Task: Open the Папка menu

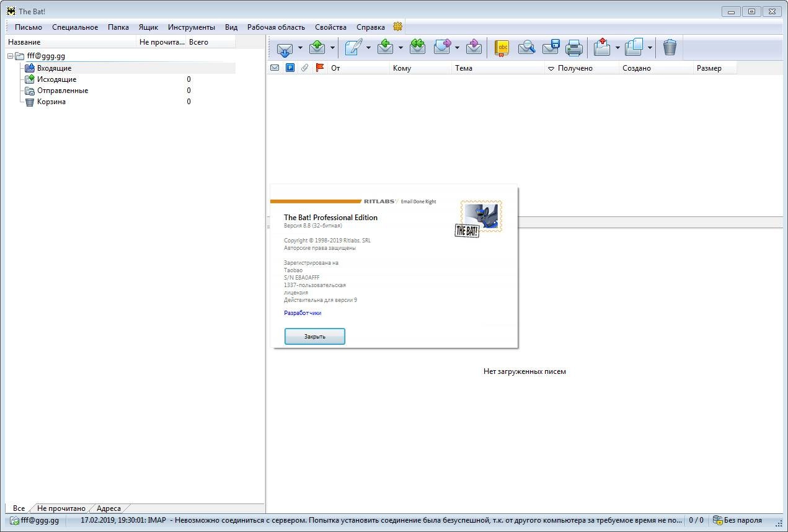Action: [118, 27]
